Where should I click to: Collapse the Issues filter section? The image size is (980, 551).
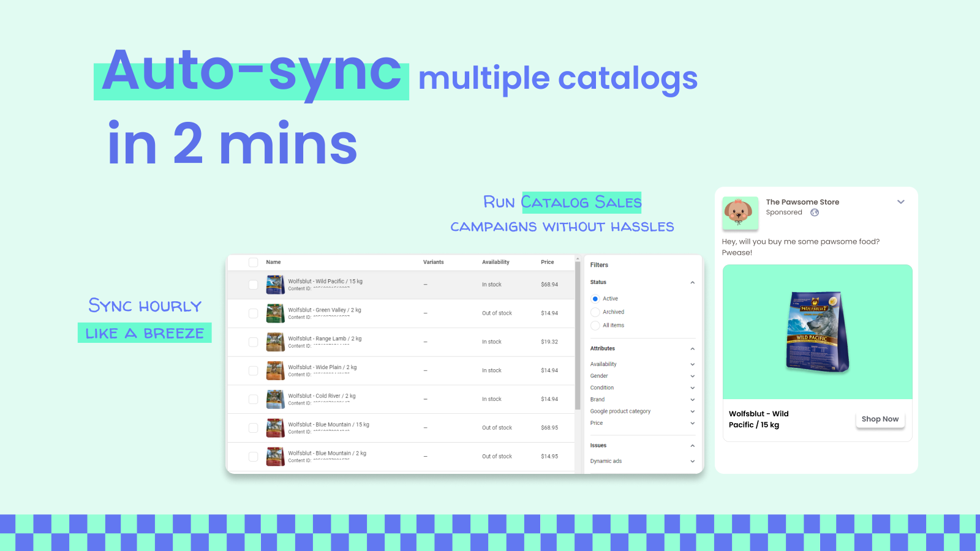(692, 445)
